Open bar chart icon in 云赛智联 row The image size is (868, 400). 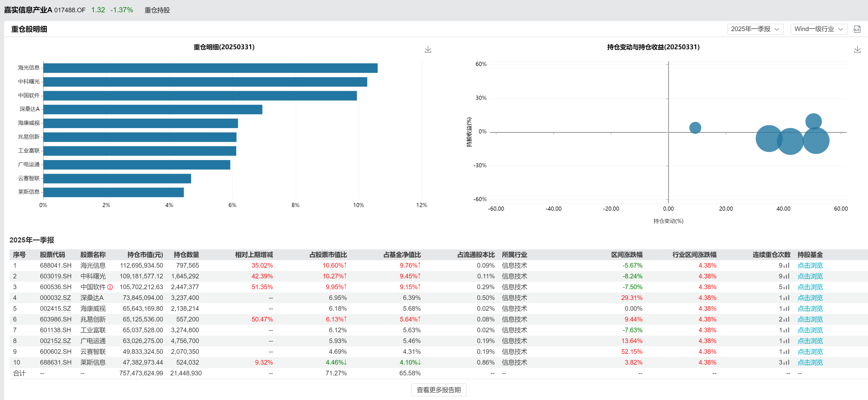786,352
